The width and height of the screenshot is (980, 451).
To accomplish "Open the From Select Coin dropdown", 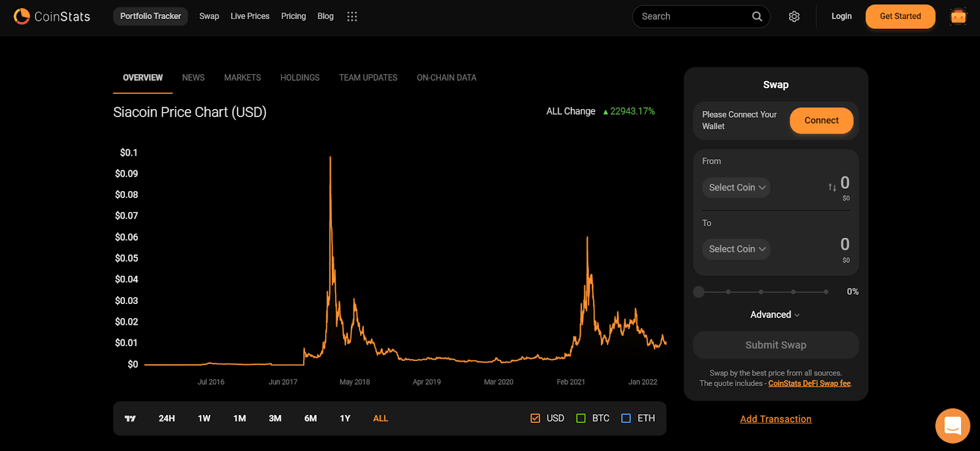I will tap(736, 188).
